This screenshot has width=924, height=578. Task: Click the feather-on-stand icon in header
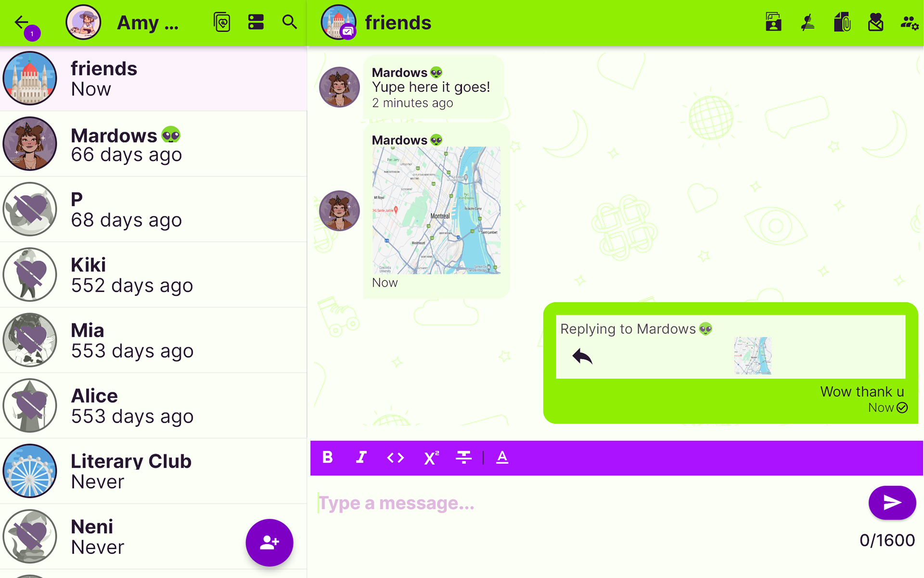(808, 22)
